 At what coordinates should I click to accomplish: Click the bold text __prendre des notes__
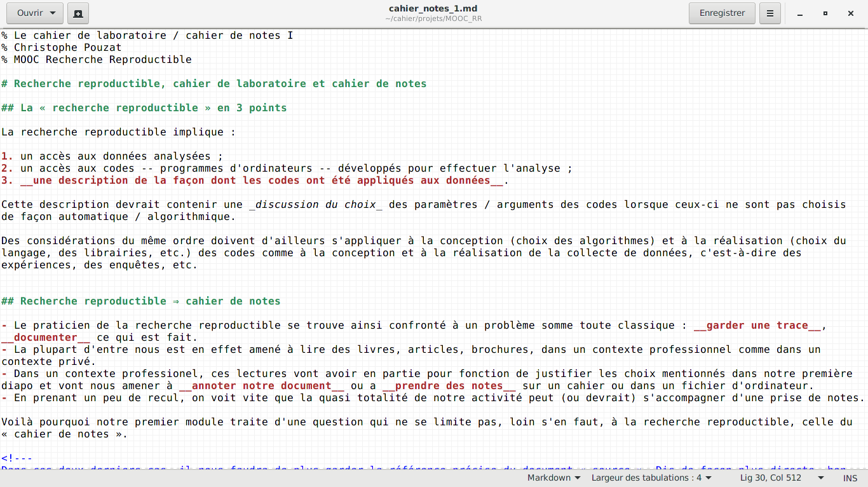(x=449, y=386)
